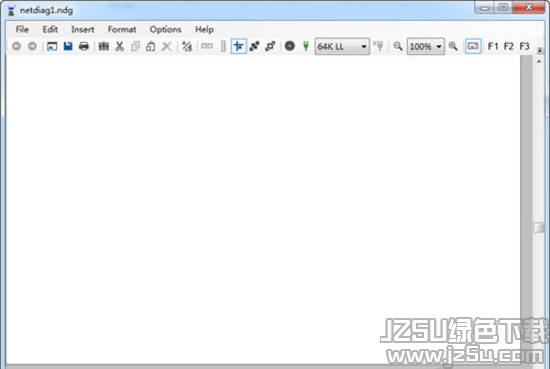Open the Options menu
550x369 pixels.
[165, 29]
